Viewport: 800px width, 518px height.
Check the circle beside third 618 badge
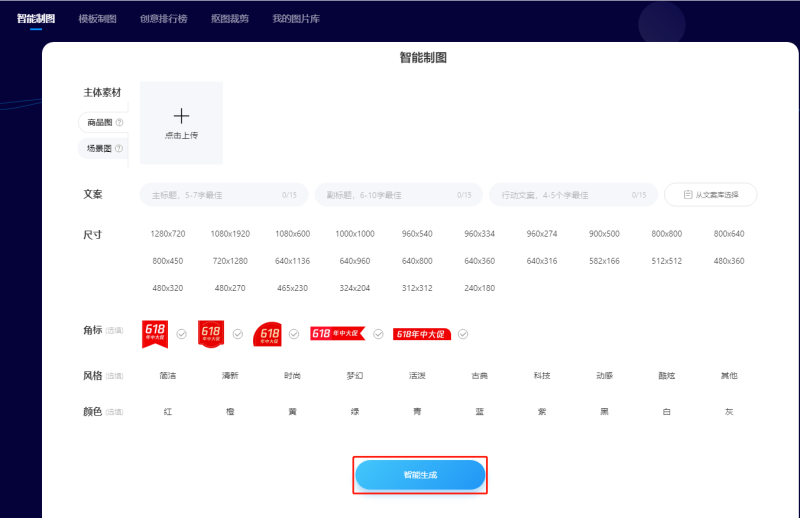(295, 334)
